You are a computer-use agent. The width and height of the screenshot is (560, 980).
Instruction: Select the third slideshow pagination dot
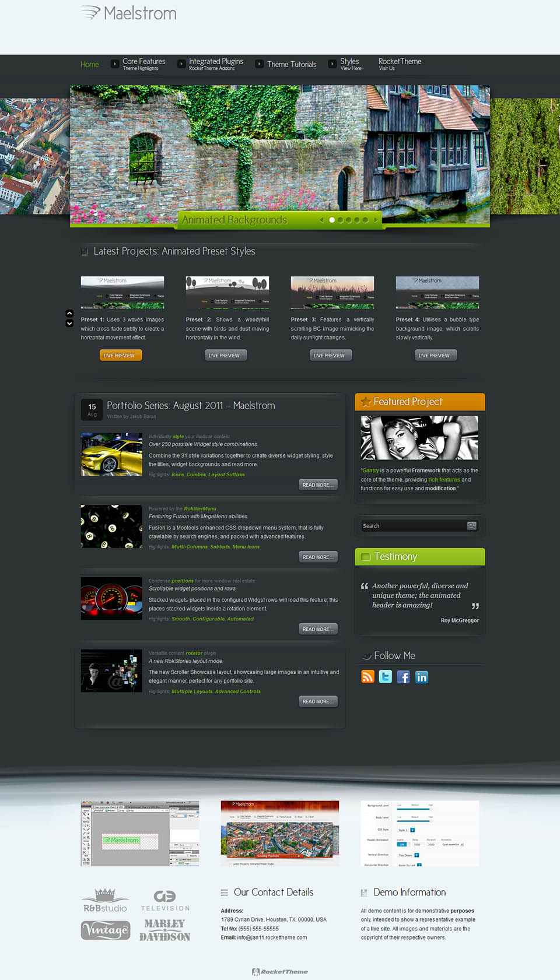click(x=349, y=220)
